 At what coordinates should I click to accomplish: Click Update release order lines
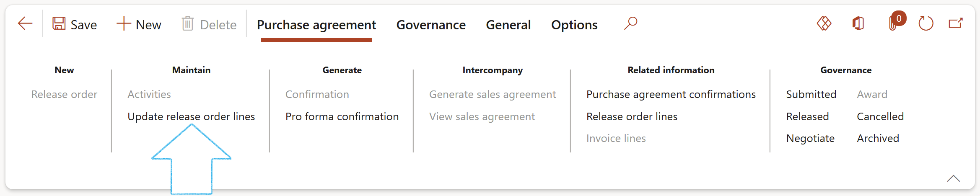pyautogui.click(x=191, y=116)
